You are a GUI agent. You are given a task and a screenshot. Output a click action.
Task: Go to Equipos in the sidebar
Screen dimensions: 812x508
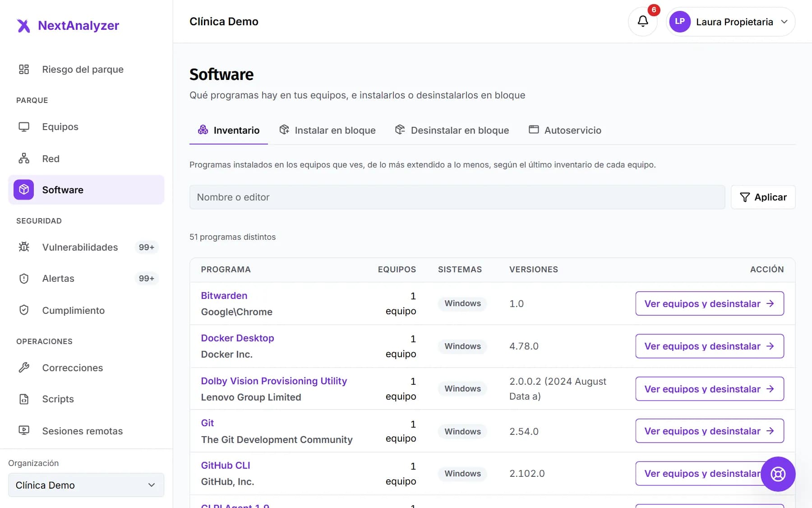coord(86,127)
